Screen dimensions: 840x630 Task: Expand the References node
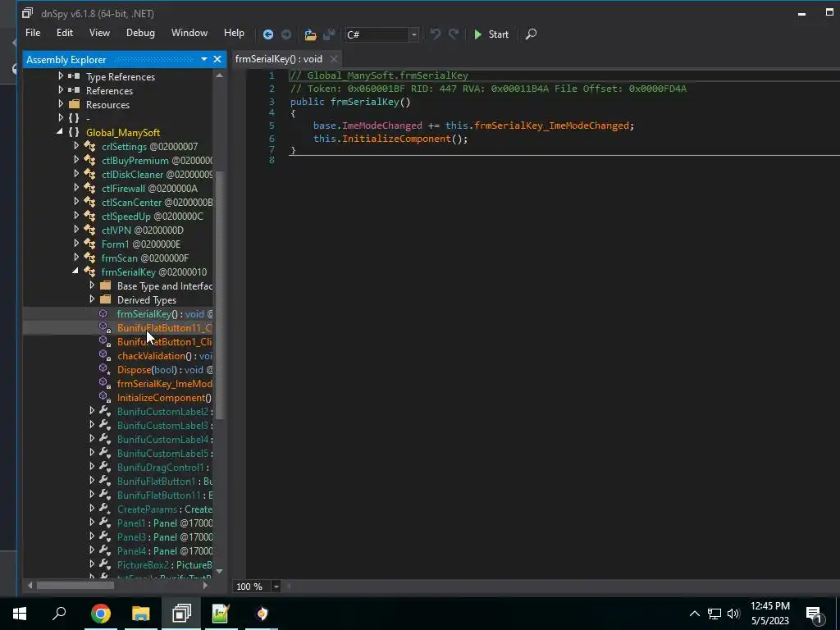click(x=61, y=90)
